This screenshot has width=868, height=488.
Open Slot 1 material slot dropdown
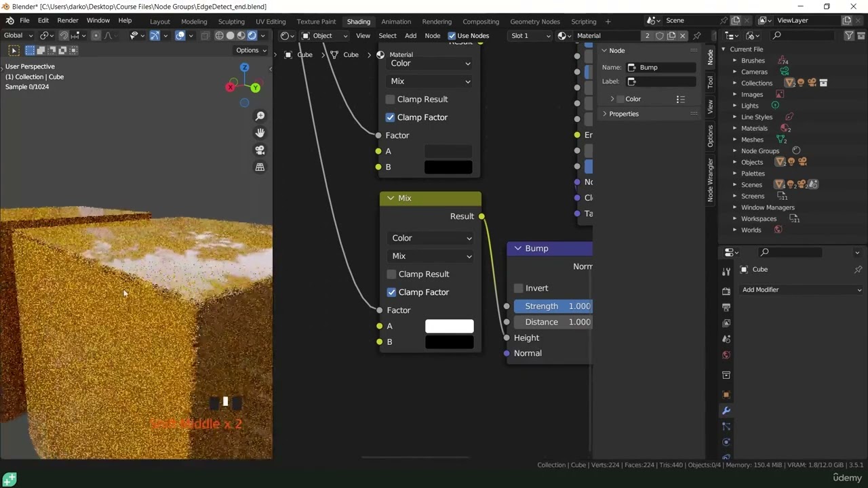tap(531, 35)
